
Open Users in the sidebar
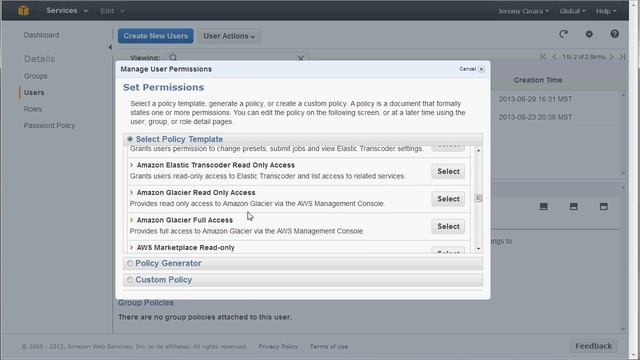point(34,93)
